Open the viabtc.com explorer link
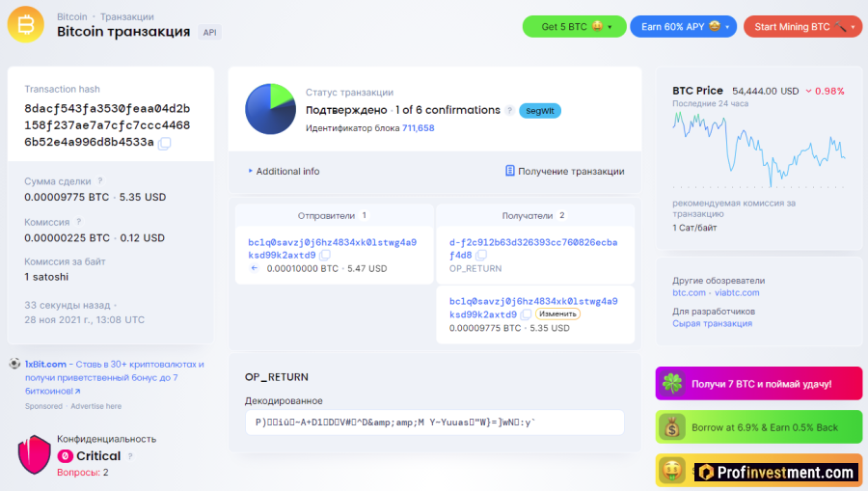This screenshot has width=868, height=491. pyautogui.click(x=736, y=293)
